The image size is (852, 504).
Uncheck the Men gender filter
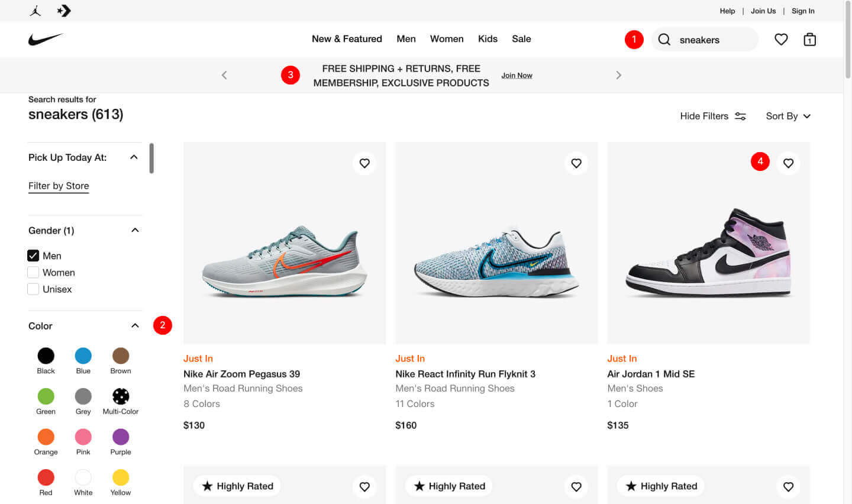(x=33, y=256)
